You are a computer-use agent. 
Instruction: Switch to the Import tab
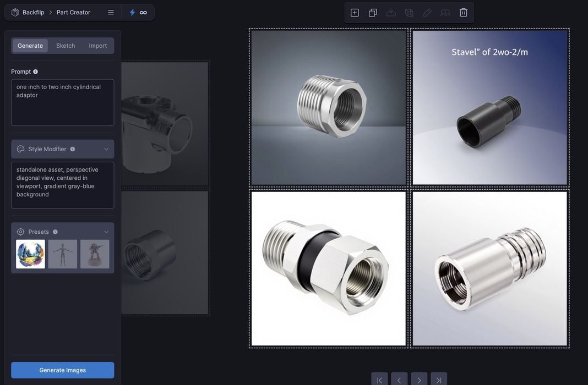click(x=98, y=46)
